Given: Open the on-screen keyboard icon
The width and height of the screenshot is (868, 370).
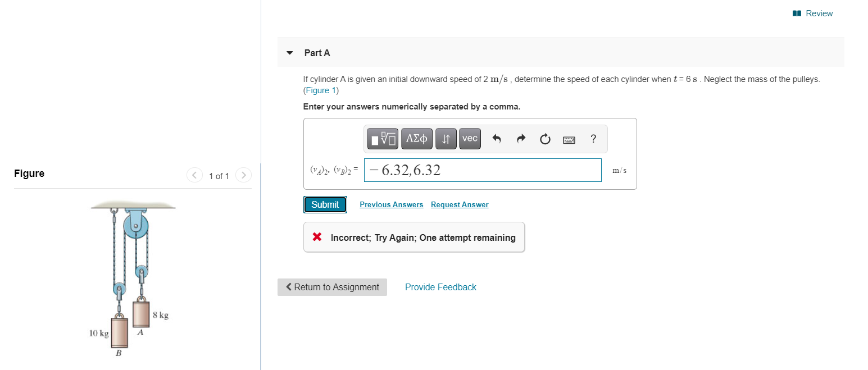Looking at the screenshot, I should (569, 139).
